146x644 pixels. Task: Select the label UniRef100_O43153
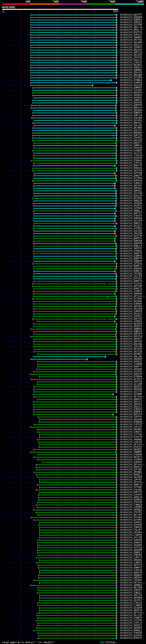pos(131,55)
